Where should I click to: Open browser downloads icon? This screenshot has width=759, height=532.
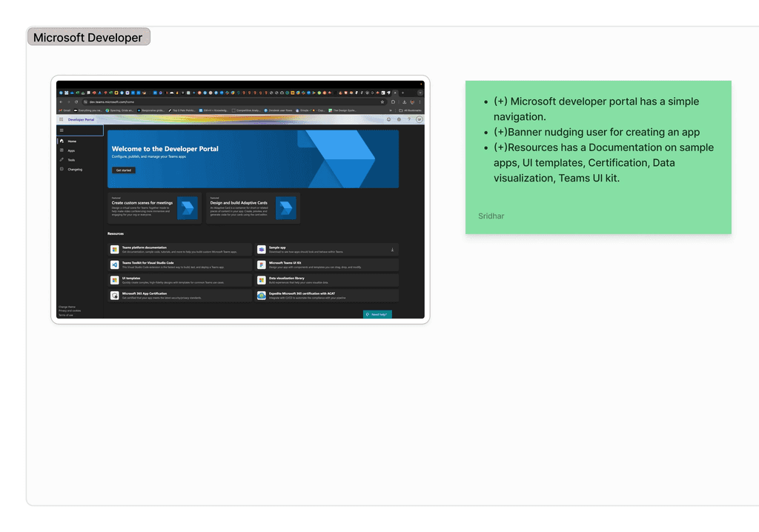[x=404, y=102]
